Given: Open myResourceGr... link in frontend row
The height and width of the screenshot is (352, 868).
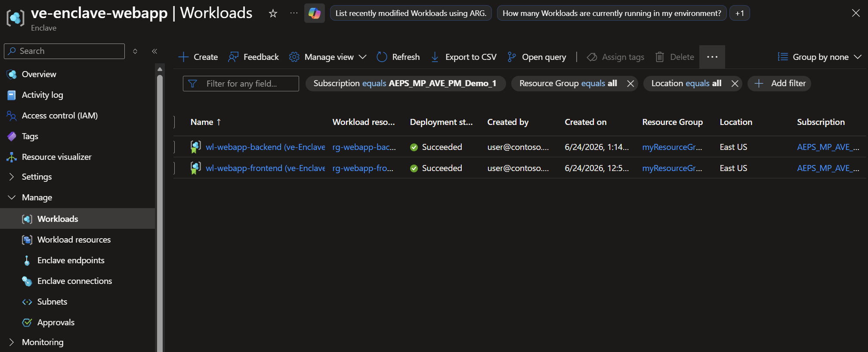Looking at the screenshot, I should coord(672,168).
